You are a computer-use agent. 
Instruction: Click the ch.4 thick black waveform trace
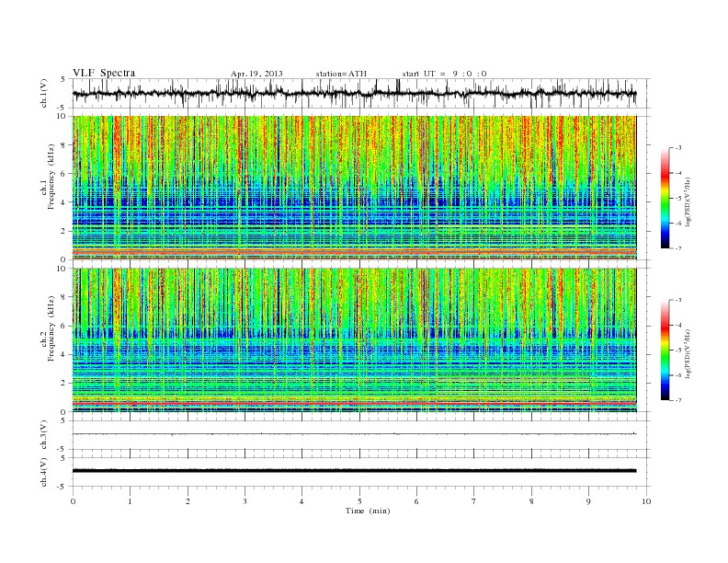point(354,471)
